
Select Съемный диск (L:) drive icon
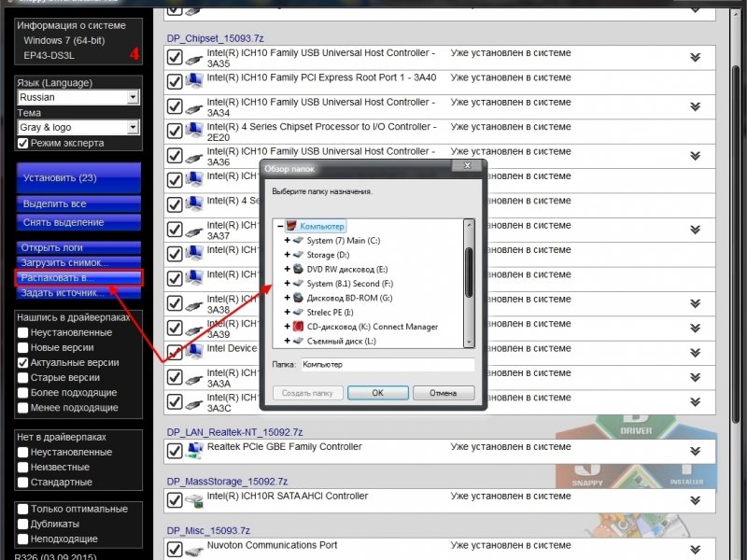coord(299,341)
